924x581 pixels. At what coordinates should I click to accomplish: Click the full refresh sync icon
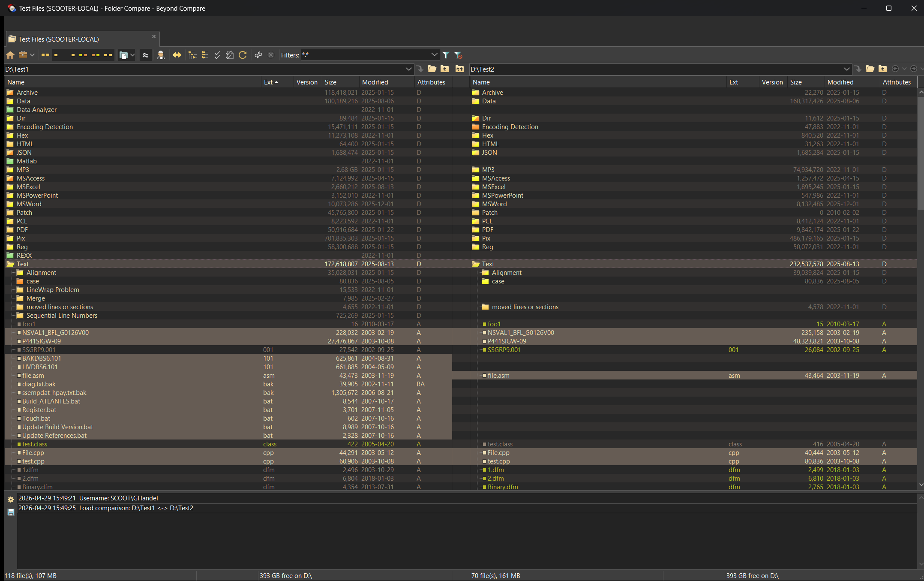tap(258, 55)
